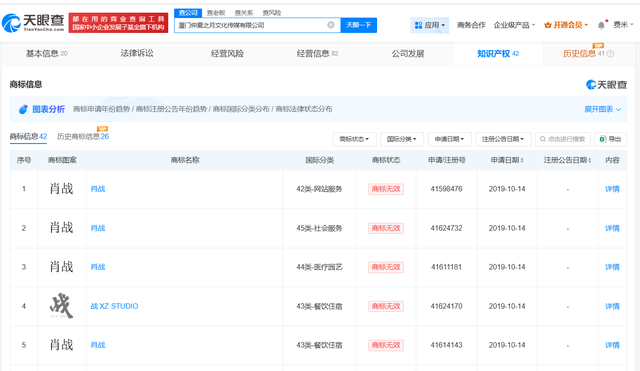Viewport: 640px width, 371px height.
Task: Open 详情 link for row 1
Action: 612,189
